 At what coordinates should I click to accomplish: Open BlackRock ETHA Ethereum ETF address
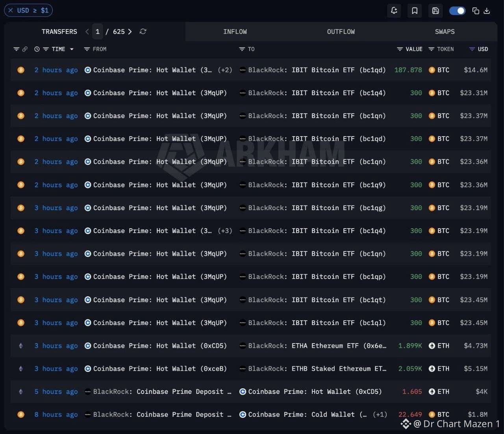tap(317, 346)
